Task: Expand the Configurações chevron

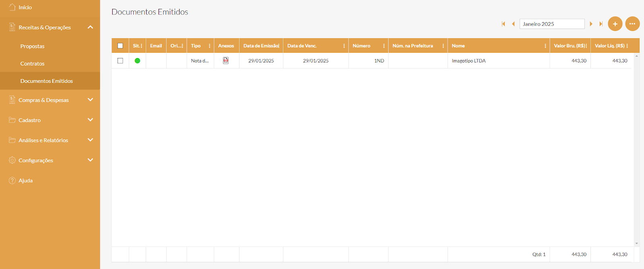Action: coord(90,160)
